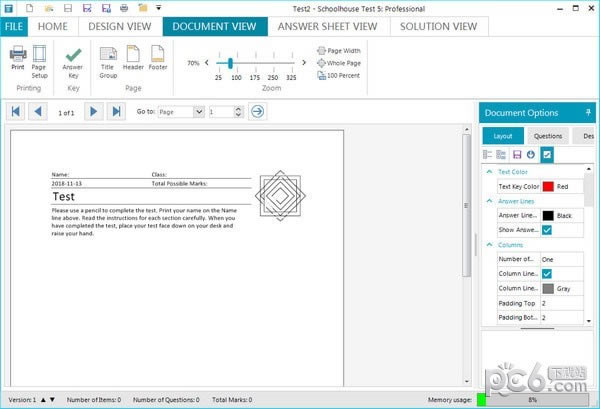Click the Footer page icon
This screenshot has height=409, width=600.
pos(158,57)
